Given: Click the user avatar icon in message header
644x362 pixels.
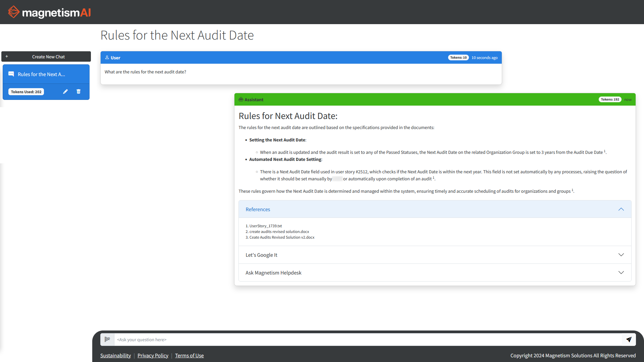Looking at the screenshot, I should point(107,58).
